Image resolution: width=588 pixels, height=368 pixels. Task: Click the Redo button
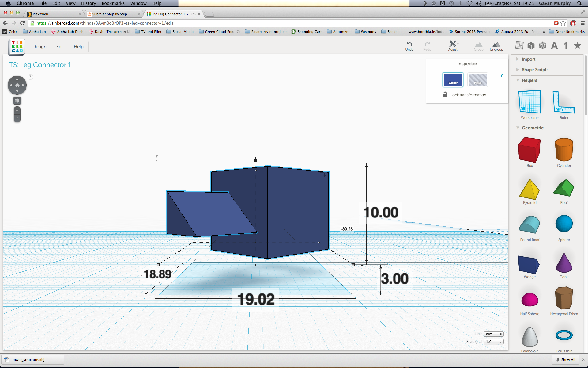(x=427, y=46)
